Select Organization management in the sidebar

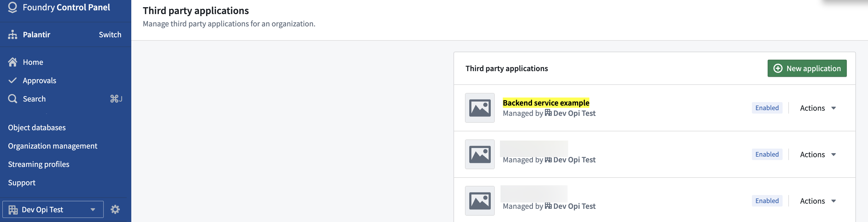52,146
